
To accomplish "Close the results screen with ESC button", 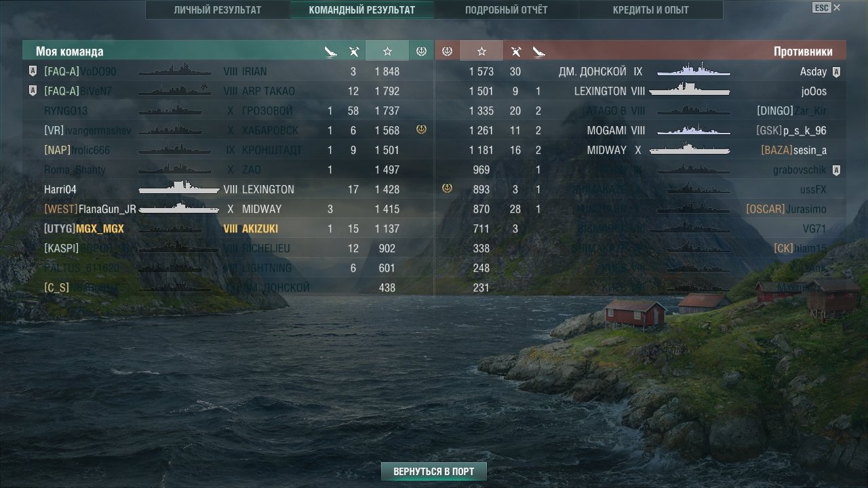I will [x=821, y=7].
